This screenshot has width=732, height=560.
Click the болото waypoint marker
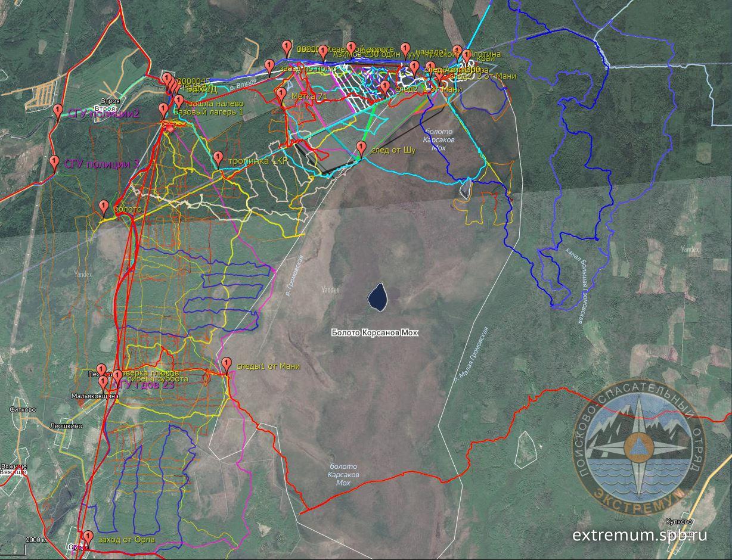[x=104, y=207]
